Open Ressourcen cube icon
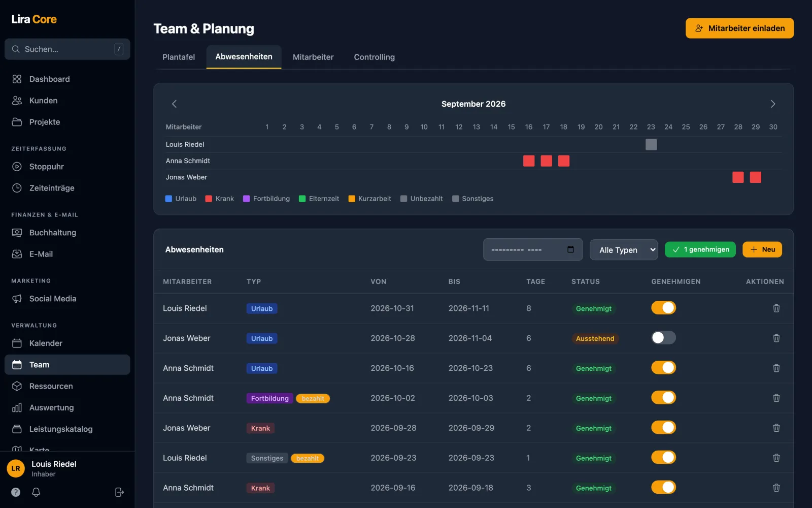812x508 pixels. click(x=17, y=386)
